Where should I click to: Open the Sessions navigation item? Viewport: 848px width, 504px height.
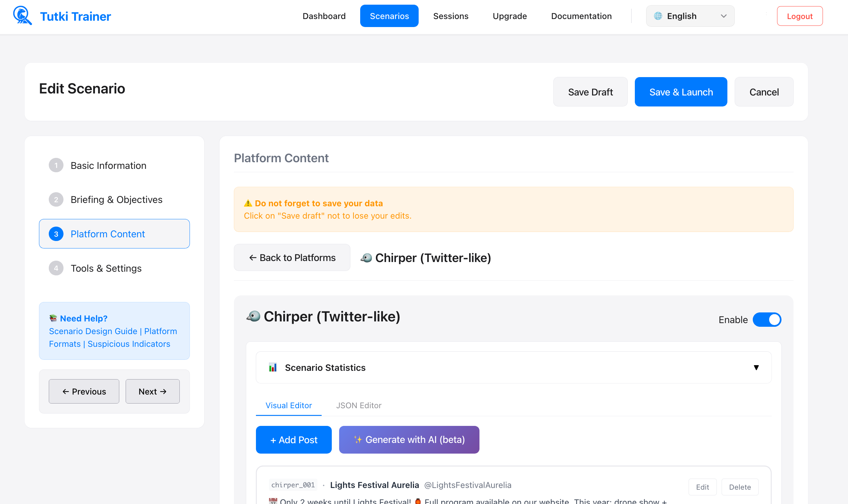pos(450,16)
